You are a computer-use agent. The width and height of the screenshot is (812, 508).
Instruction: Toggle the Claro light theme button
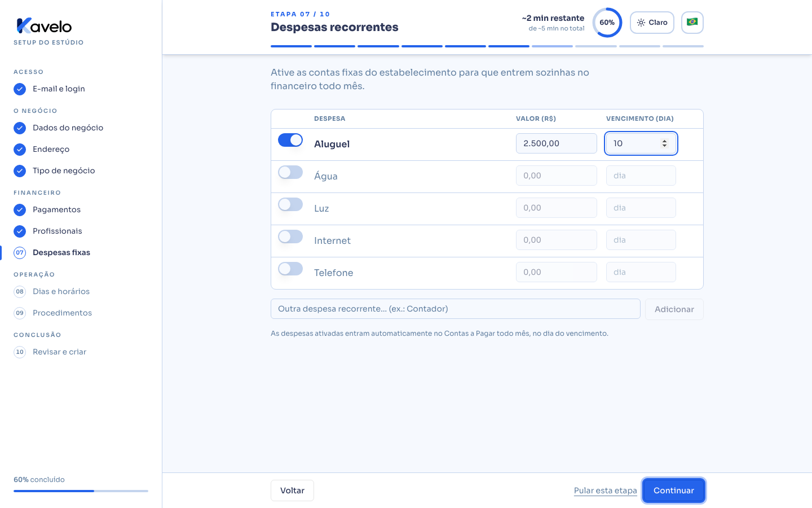[652, 23]
